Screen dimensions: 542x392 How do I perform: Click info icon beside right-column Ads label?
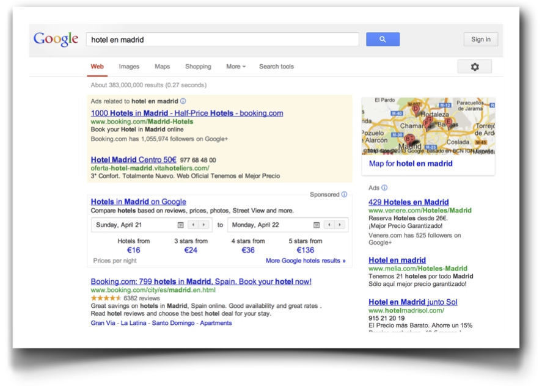click(384, 188)
